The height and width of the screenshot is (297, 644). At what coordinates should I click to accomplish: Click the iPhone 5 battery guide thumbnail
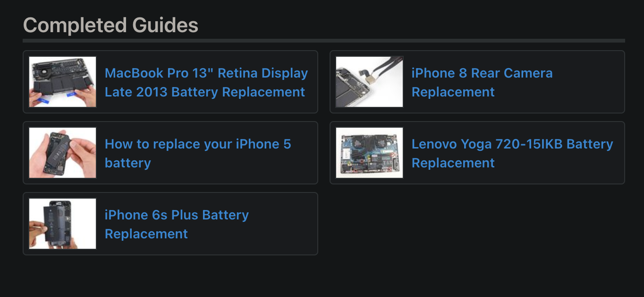tap(62, 153)
